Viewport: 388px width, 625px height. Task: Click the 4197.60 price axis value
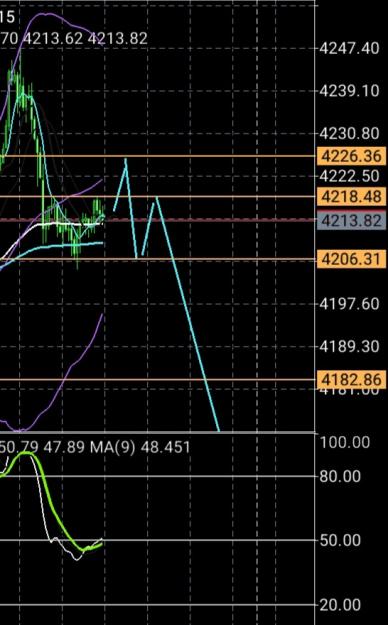(x=349, y=304)
